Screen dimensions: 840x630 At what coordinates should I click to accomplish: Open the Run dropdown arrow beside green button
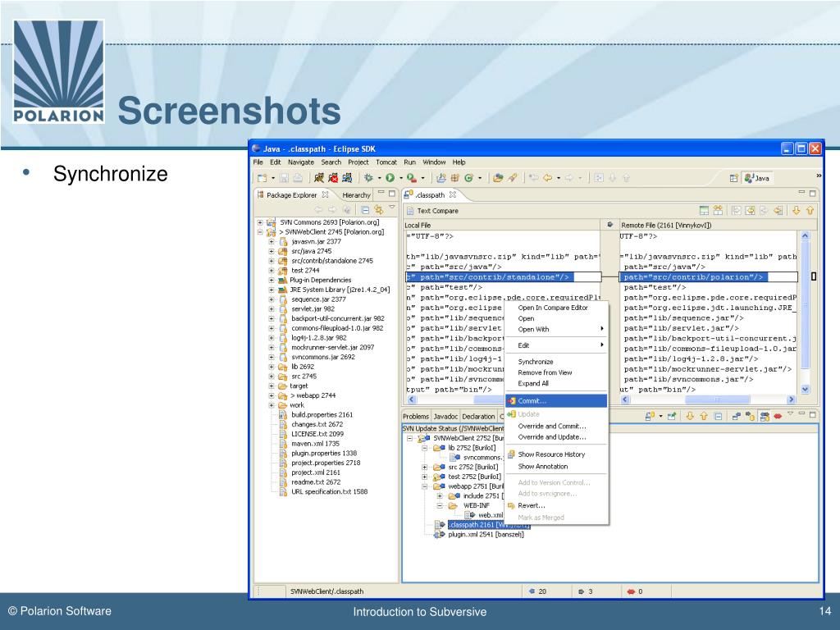pos(400,178)
